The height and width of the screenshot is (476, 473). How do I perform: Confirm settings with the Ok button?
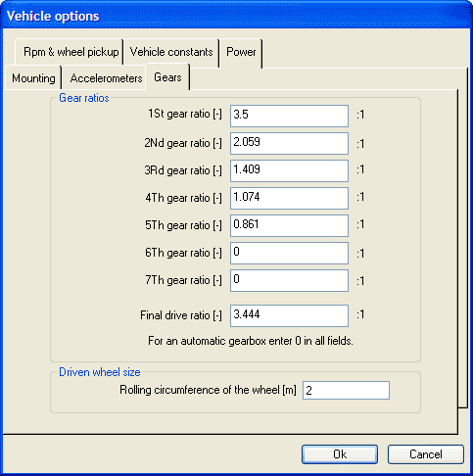coord(340,454)
